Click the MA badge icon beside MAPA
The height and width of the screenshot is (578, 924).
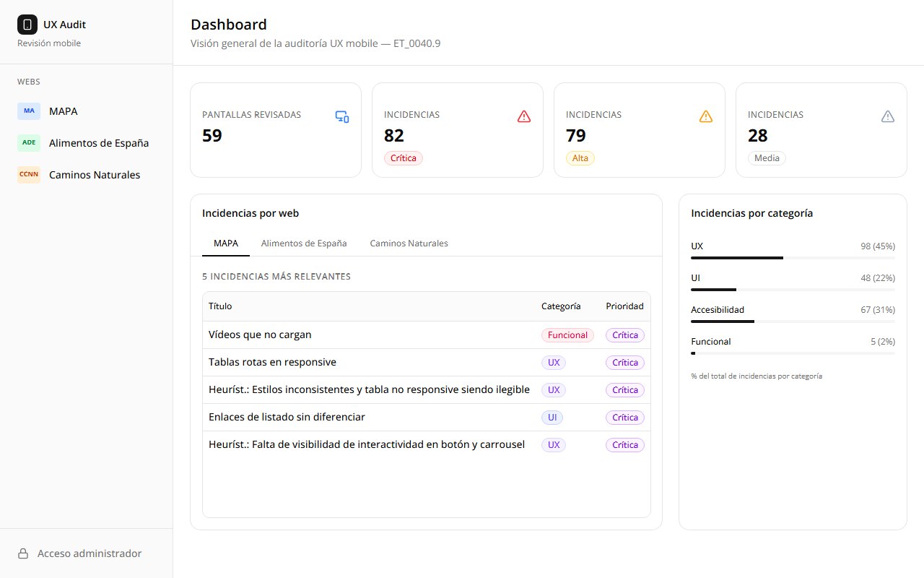coord(29,111)
